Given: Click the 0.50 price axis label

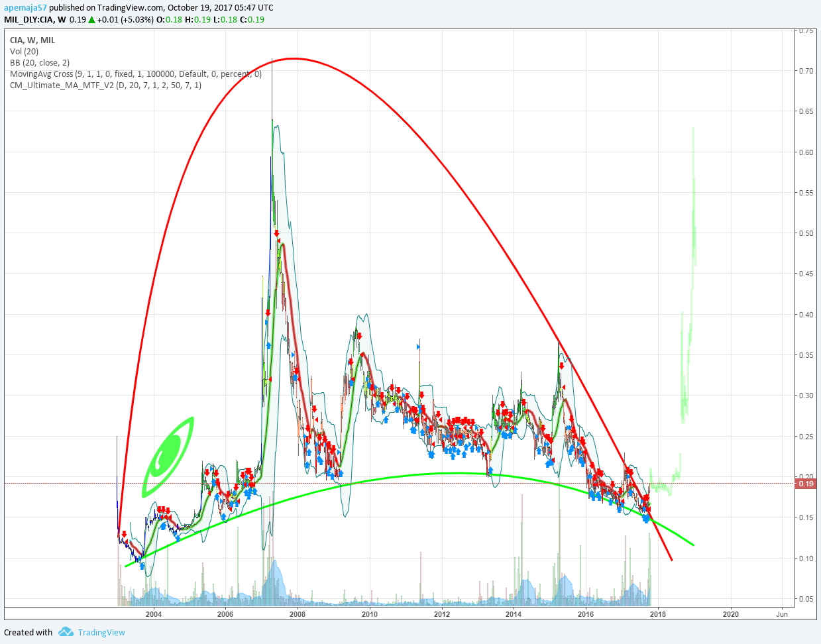Looking at the screenshot, I should click(x=806, y=233).
